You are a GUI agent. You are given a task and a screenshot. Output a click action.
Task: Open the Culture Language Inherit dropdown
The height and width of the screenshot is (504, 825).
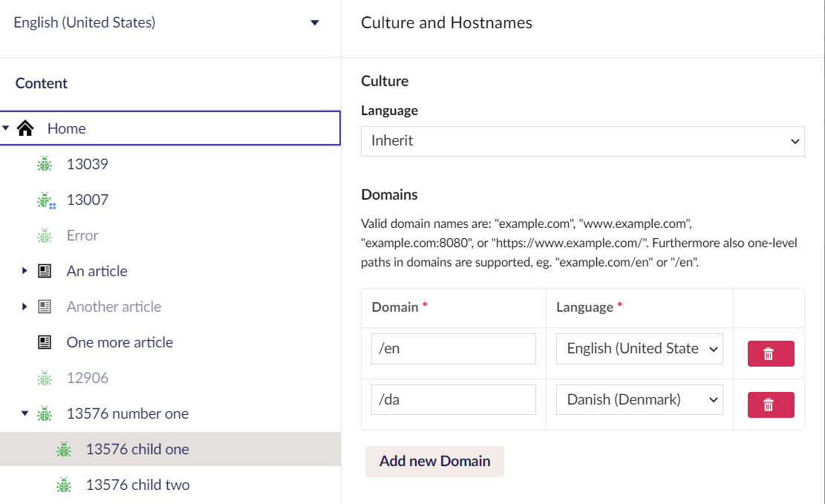[582, 141]
